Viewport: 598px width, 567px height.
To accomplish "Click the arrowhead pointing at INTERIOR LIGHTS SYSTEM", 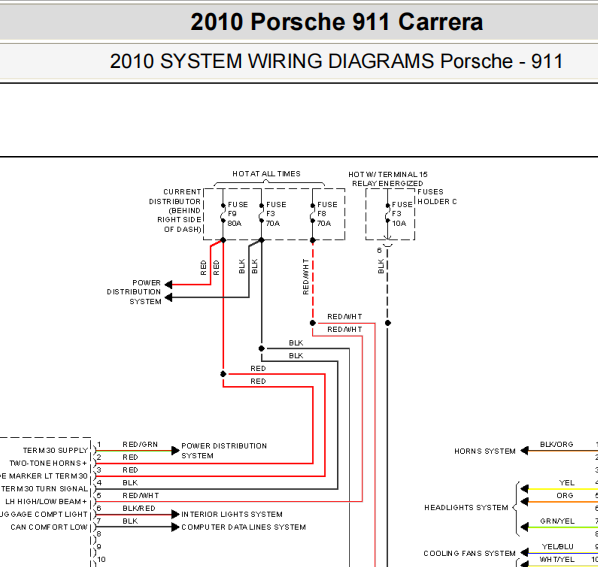I will (x=175, y=514).
